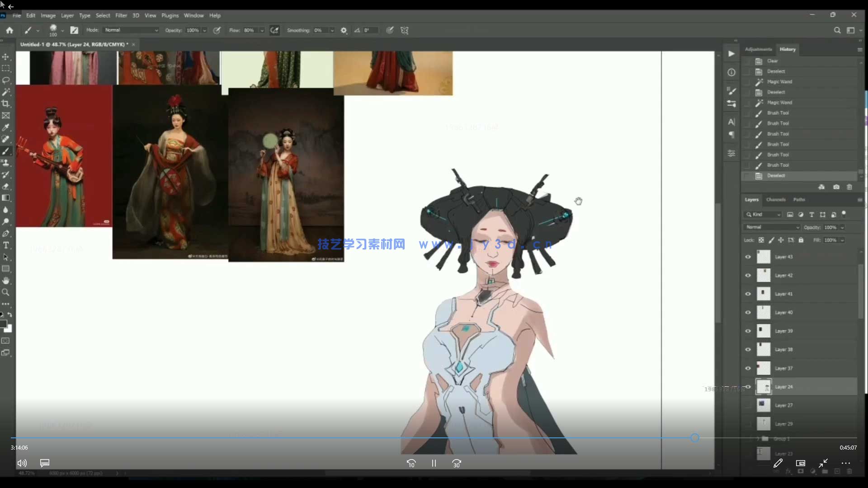Open the Filter menu
868x488 pixels.
tap(121, 15)
